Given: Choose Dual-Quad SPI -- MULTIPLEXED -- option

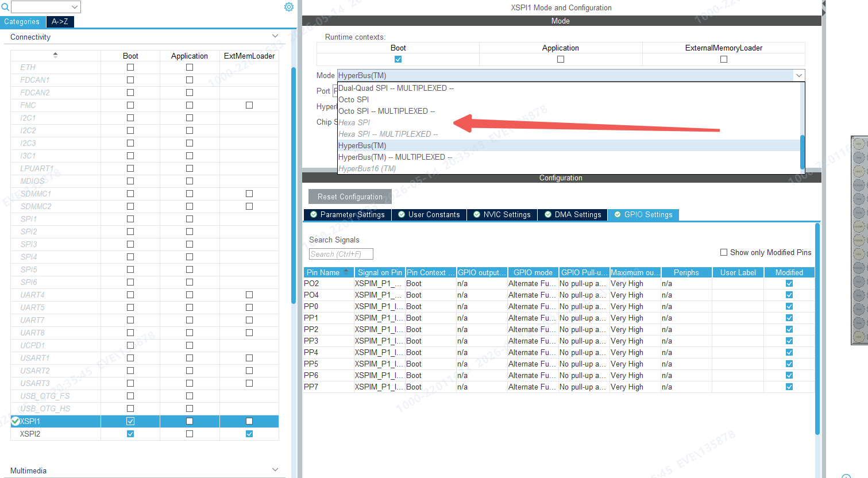Looking at the screenshot, I should click(396, 88).
